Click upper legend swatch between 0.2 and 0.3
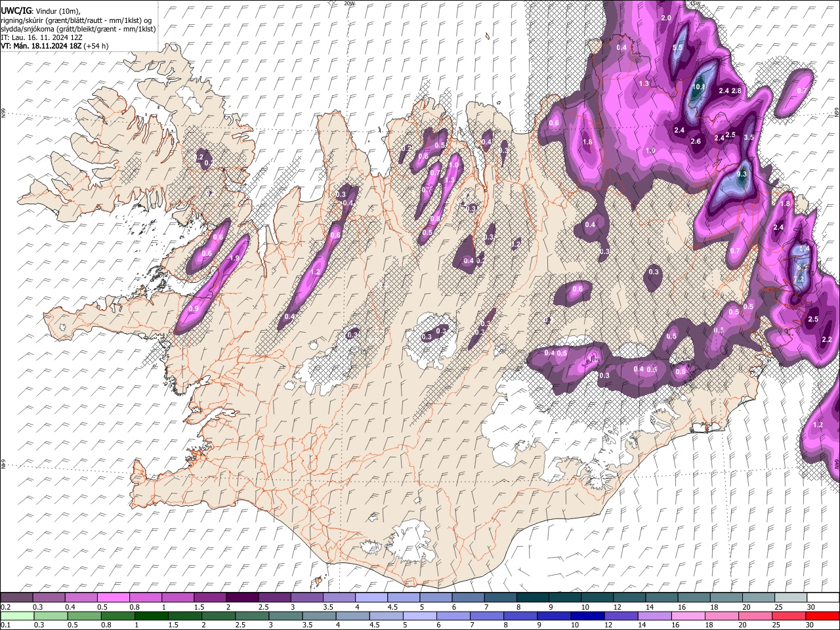Screen dimensions: 840x630 16,597
